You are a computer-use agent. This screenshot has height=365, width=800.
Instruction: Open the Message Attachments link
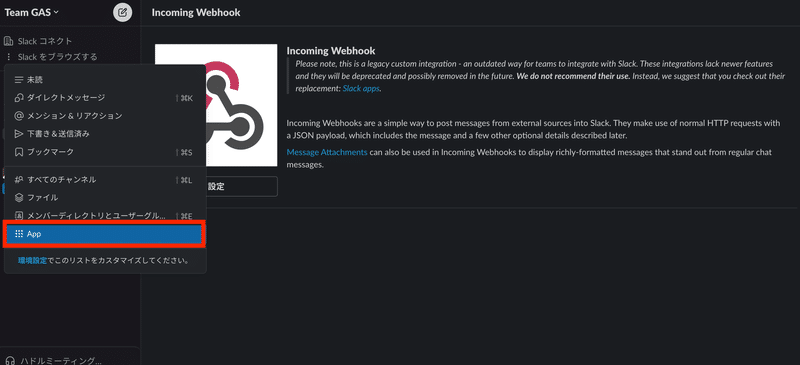pyautogui.click(x=327, y=152)
